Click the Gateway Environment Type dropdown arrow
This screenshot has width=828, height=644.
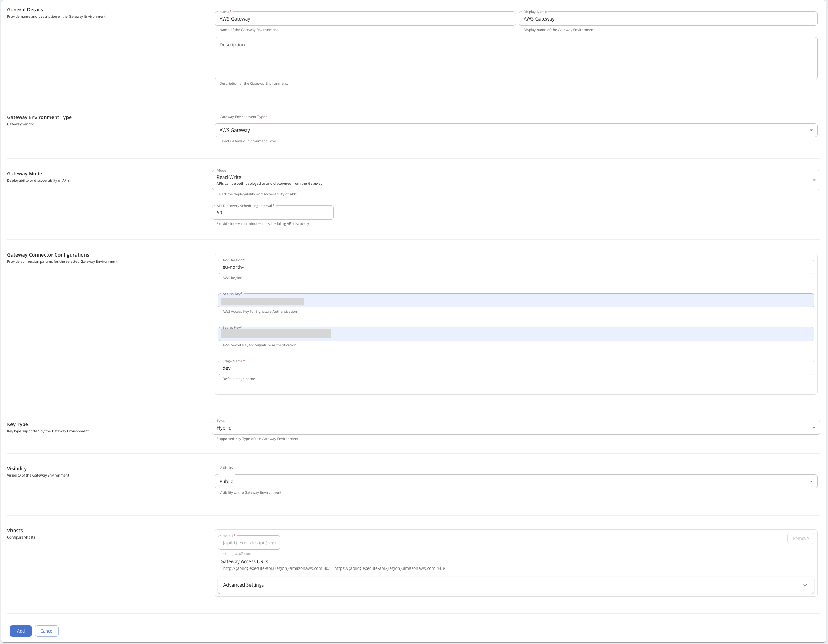pos(811,131)
